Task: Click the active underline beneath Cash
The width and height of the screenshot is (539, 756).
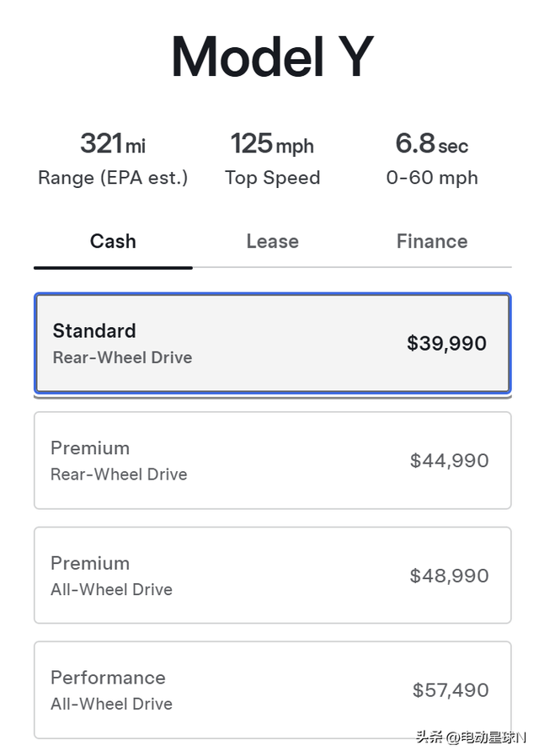Action: pos(113,267)
